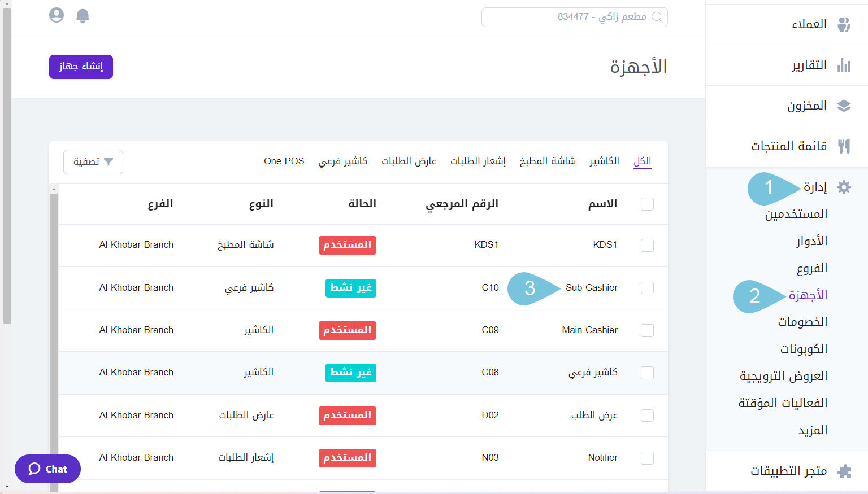Open the تصفية filter dropdown
The image size is (868, 494).
pos(93,162)
